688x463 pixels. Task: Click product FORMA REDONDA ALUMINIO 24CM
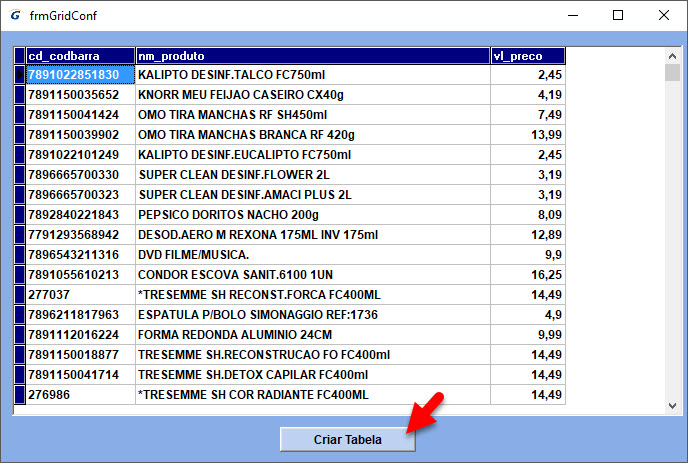coord(313,334)
